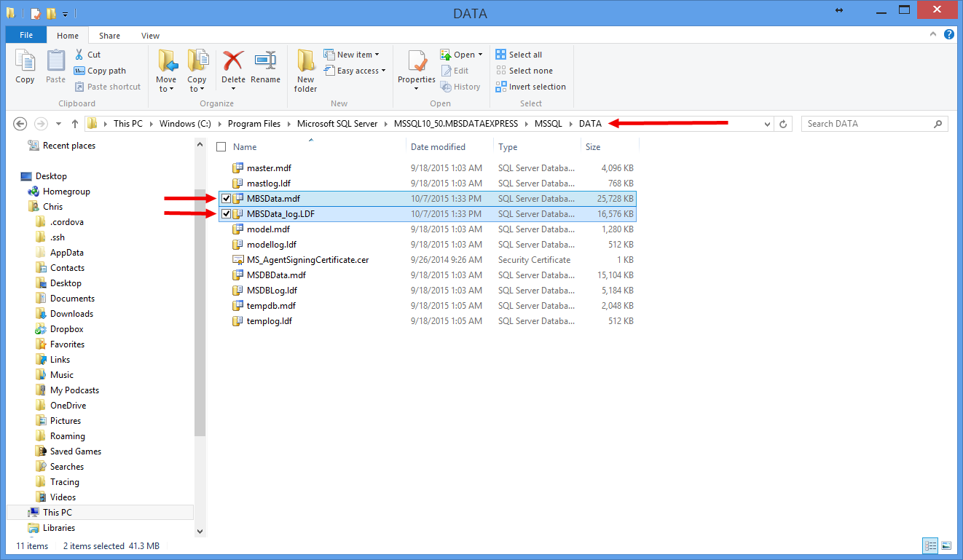Select the MSDBLog.ldf file
963x560 pixels.
(x=272, y=291)
